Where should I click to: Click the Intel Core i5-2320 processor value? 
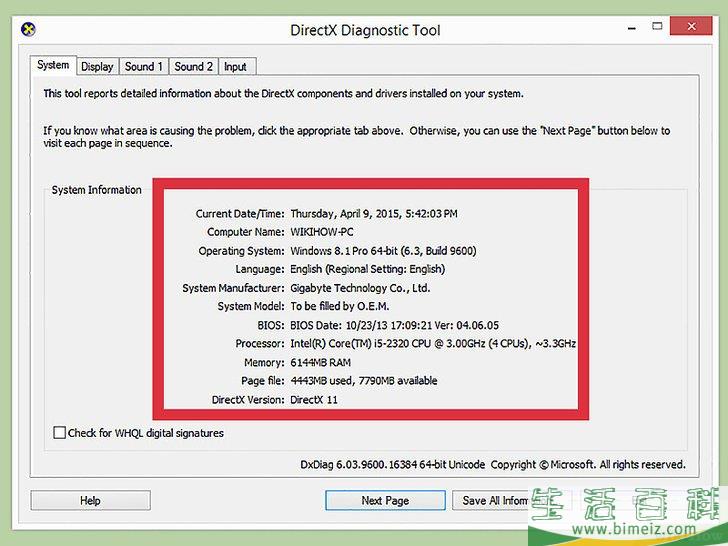click(433, 344)
